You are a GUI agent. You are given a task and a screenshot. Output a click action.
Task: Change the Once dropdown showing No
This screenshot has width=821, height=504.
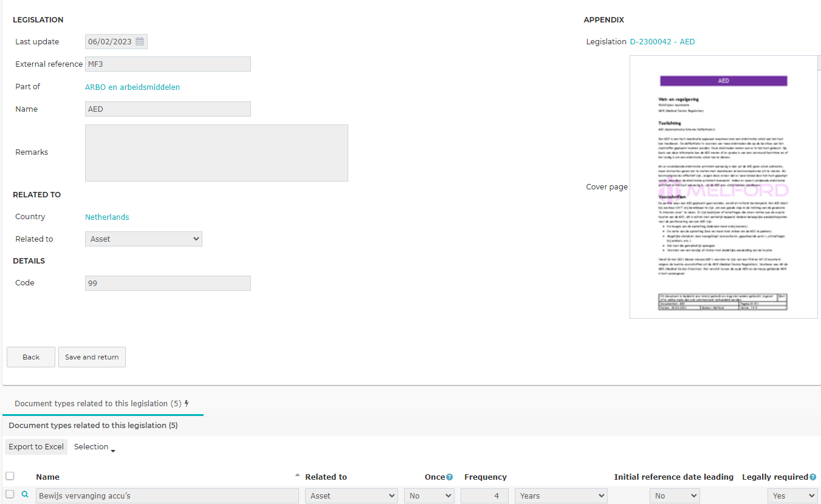pyautogui.click(x=429, y=496)
